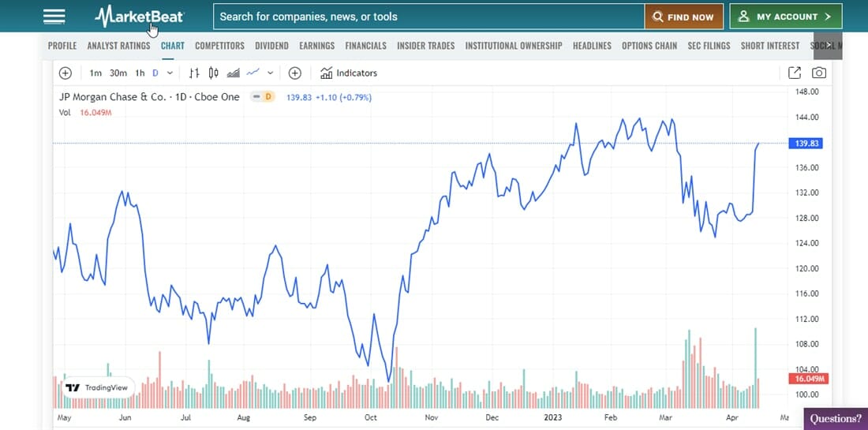The image size is (868, 430).
Task: Switch interval to 30m
Action: (118, 73)
